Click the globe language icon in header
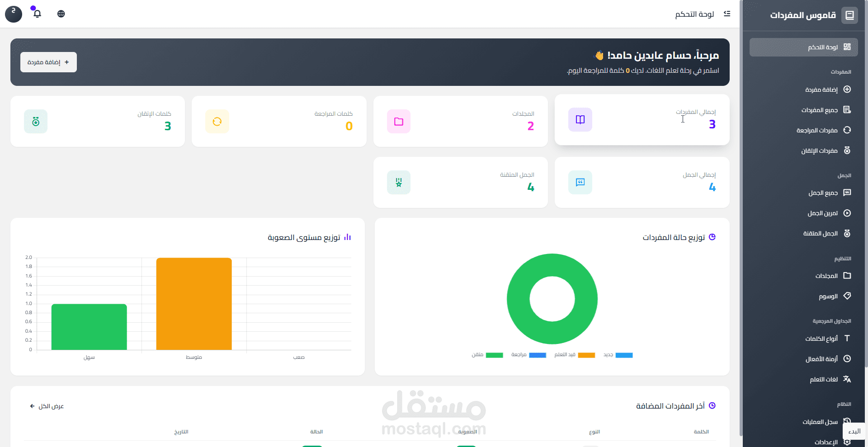The image size is (868, 447). coord(61,14)
